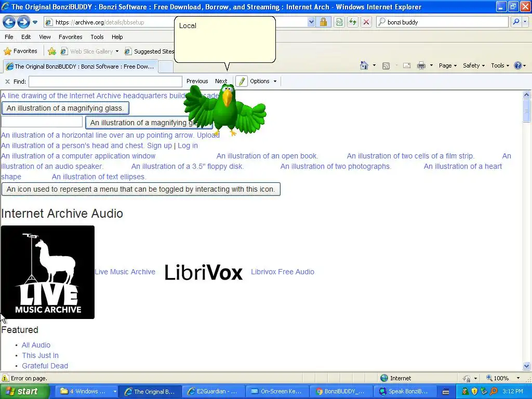This screenshot has width=532, height=399.
Task: Click the Find text input field
Action: click(105, 82)
